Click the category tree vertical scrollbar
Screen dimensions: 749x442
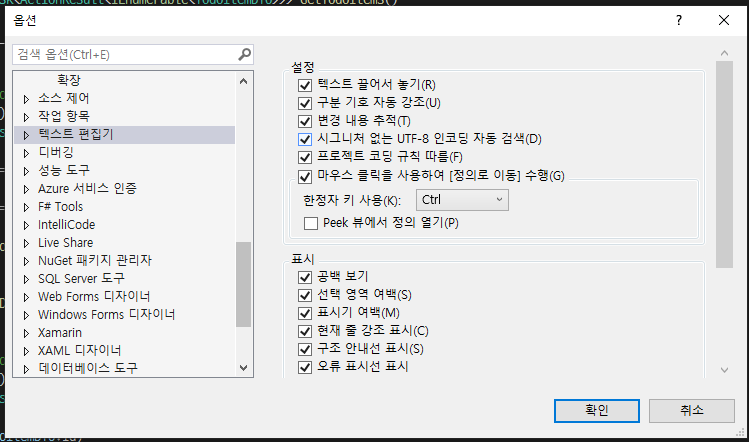[244, 285]
